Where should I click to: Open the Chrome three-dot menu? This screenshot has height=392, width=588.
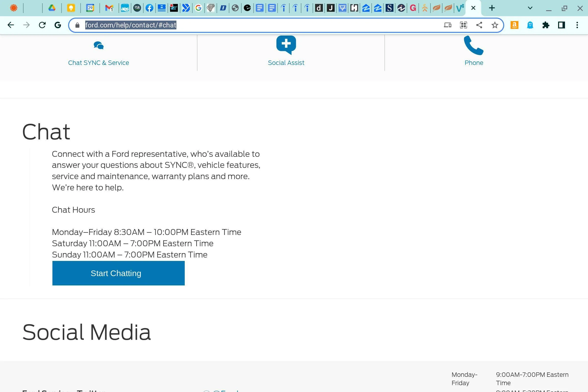[x=577, y=25]
